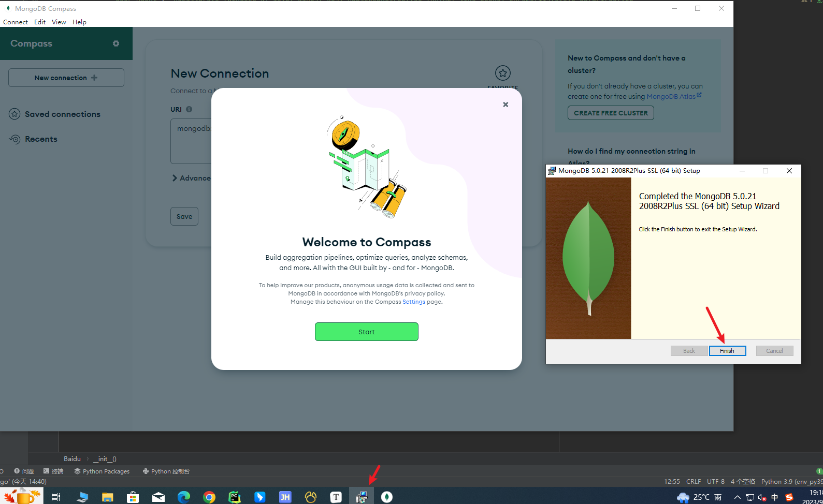
Task: Open the This PC icon on taskbar
Action: click(x=82, y=497)
